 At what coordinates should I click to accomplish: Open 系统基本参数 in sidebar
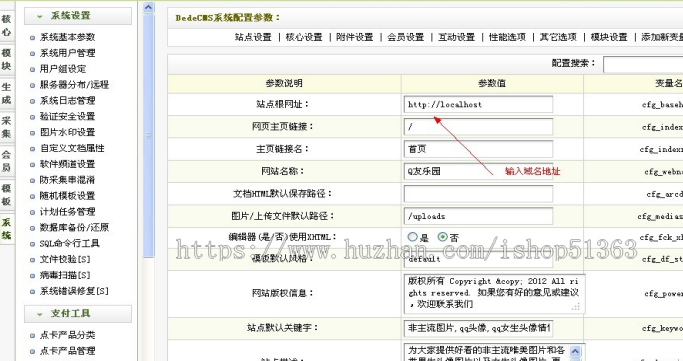[68, 37]
